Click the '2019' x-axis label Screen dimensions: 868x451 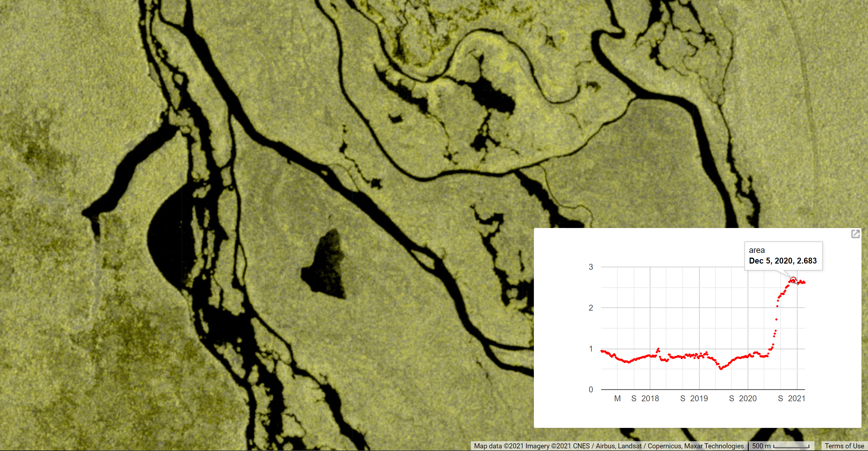pyautogui.click(x=699, y=398)
